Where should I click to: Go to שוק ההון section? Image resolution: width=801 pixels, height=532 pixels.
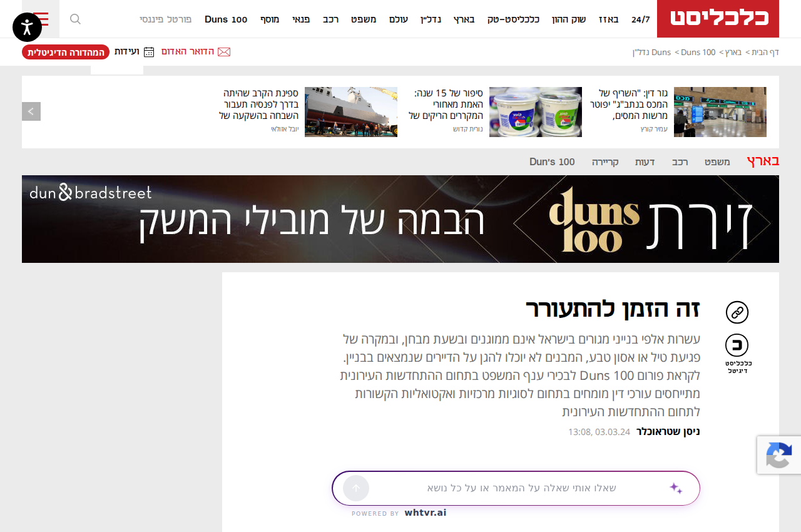[x=569, y=19]
